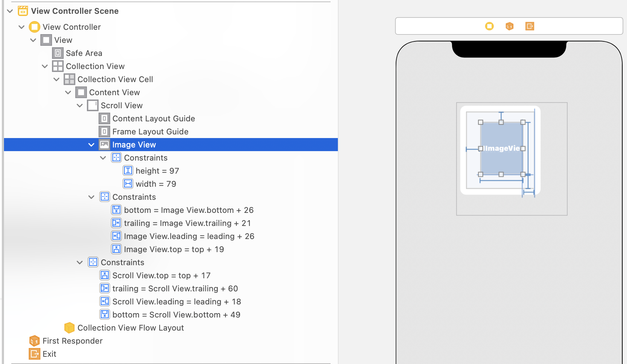Collapse the View row chevron
627x364 pixels.
tap(33, 40)
